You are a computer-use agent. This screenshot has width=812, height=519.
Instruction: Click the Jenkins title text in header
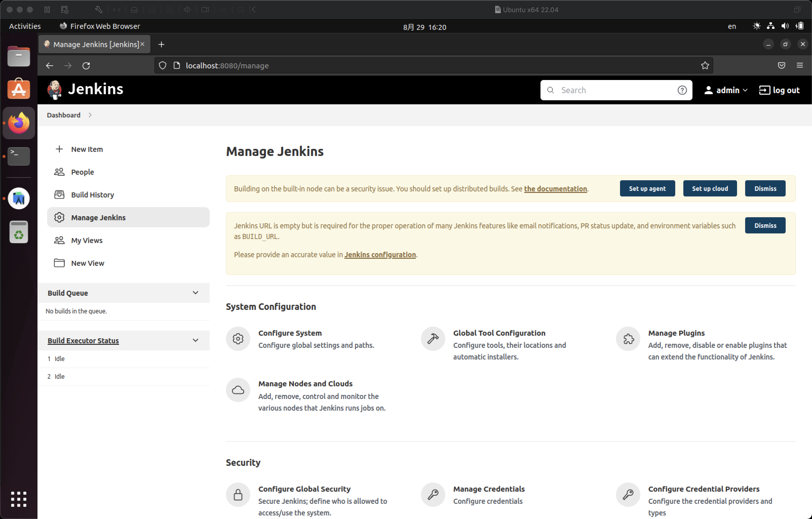95,89
